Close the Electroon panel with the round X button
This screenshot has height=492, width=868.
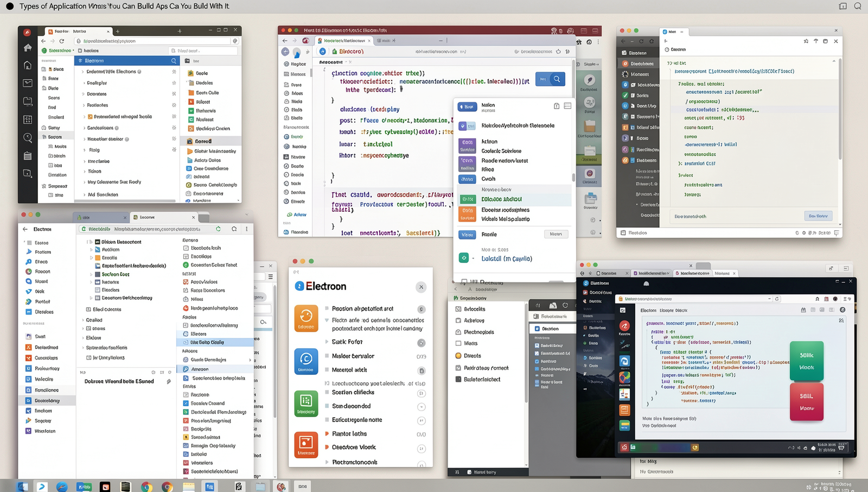421,287
